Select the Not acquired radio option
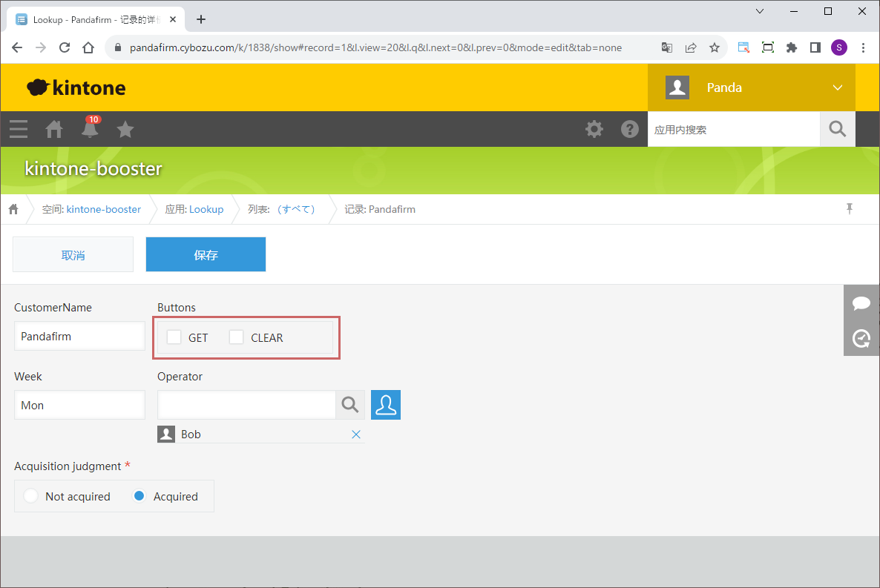The width and height of the screenshot is (880, 588). click(31, 496)
